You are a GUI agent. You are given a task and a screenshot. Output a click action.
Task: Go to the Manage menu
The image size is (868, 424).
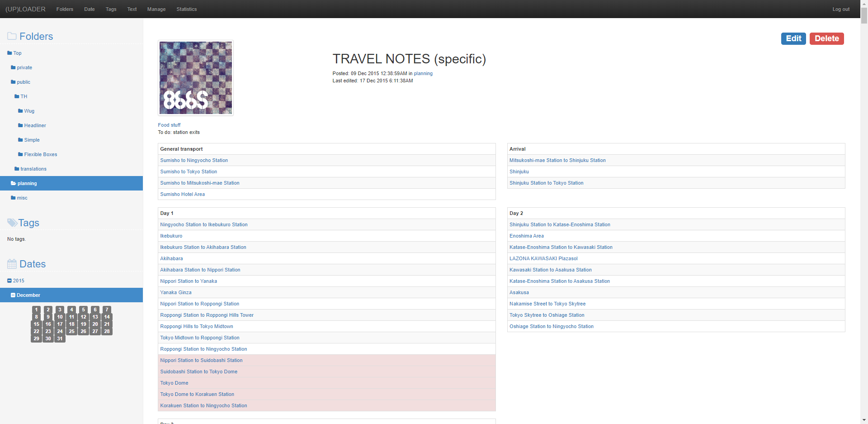tap(156, 9)
